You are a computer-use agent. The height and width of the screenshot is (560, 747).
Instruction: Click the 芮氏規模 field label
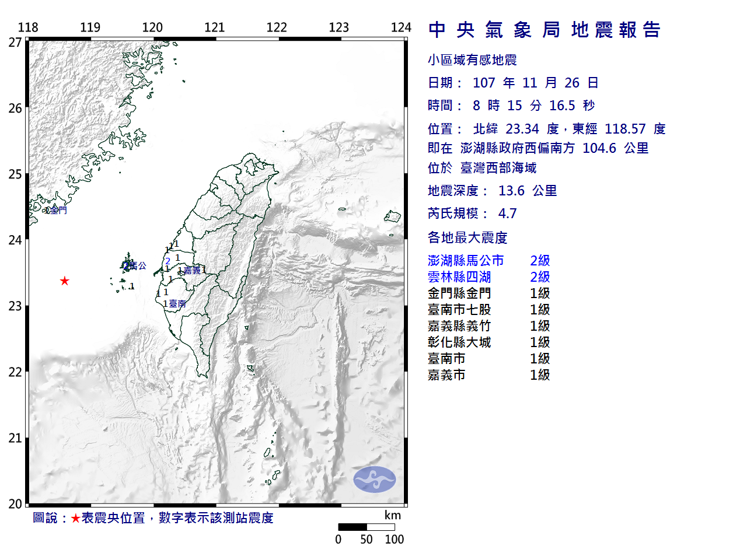458,213
